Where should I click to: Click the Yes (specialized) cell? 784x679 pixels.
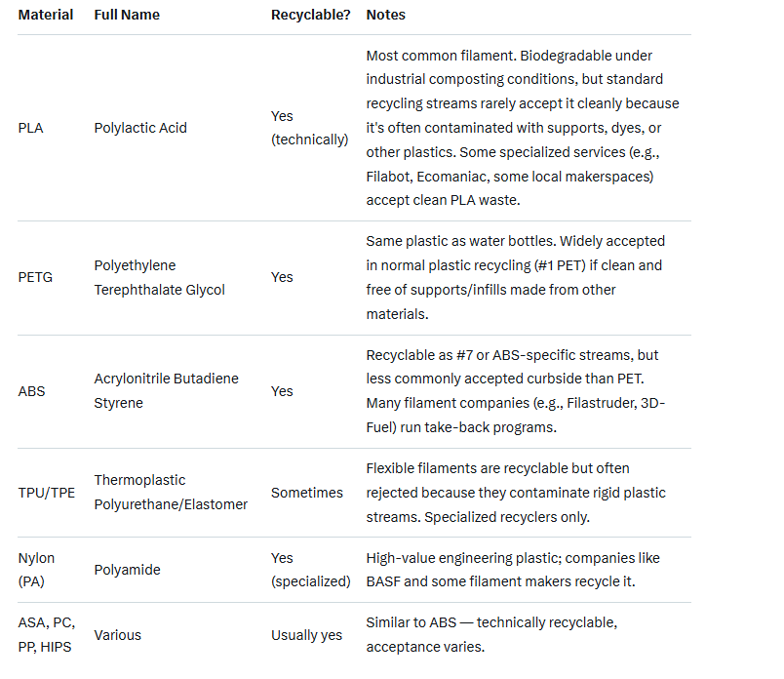[x=310, y=570]
